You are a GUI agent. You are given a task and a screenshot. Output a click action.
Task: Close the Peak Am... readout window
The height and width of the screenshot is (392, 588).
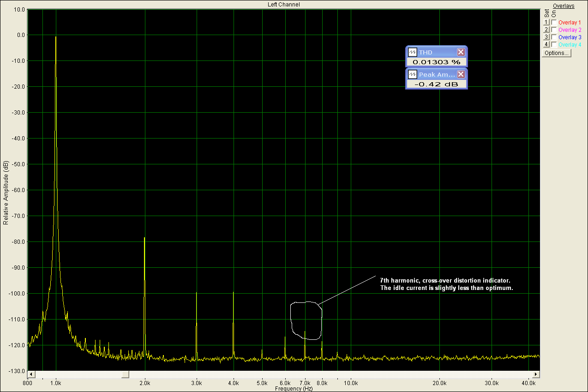(461, 74)
